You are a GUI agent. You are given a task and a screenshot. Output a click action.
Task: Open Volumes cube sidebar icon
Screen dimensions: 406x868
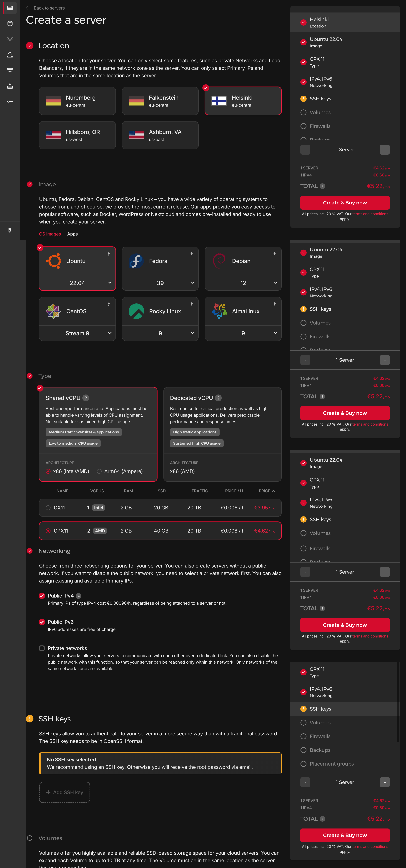coord(10,24)
